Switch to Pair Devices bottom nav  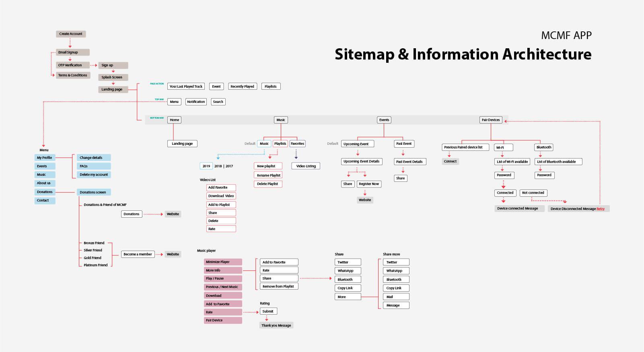(x=491, y=120)
